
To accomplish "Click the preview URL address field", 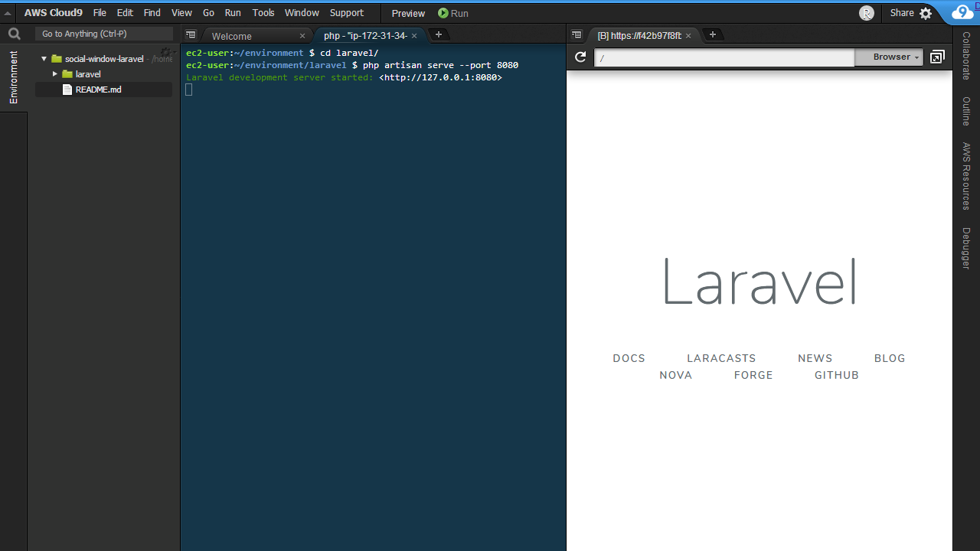I will point(724,58).
